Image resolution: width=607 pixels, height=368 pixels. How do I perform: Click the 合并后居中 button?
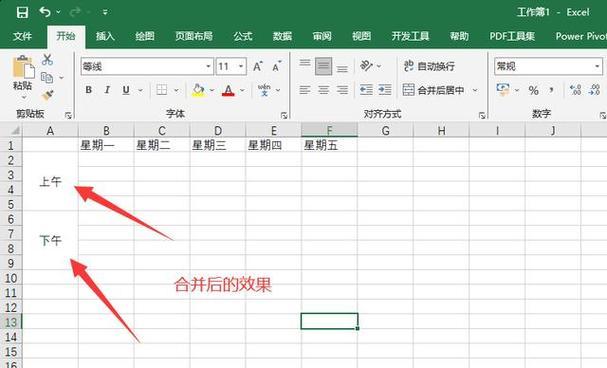433,90
